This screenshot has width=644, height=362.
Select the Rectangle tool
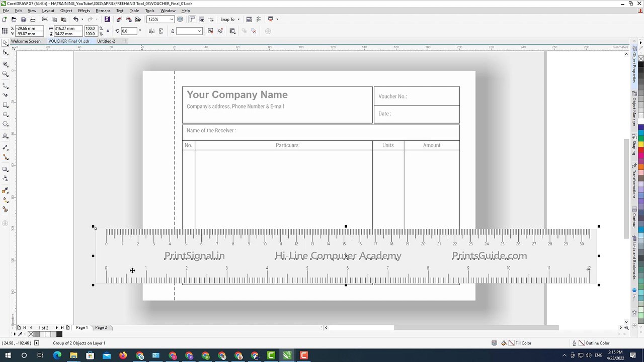point(5,105)
